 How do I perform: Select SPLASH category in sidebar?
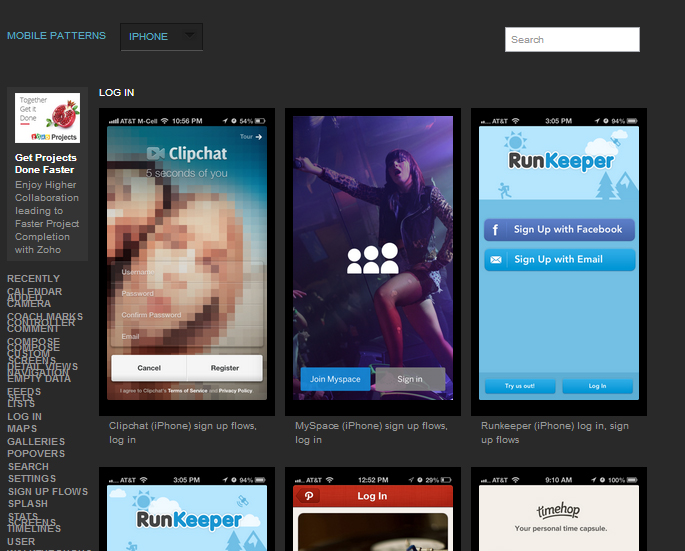(x=28, y=504)
